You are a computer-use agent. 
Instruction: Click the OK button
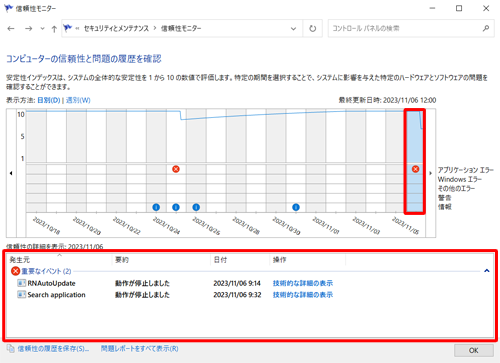coord(474,350)
